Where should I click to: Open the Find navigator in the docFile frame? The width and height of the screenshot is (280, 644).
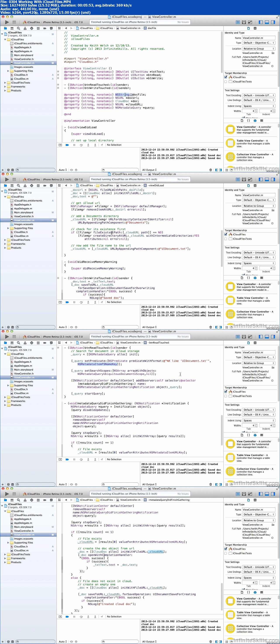pos(19,28)
